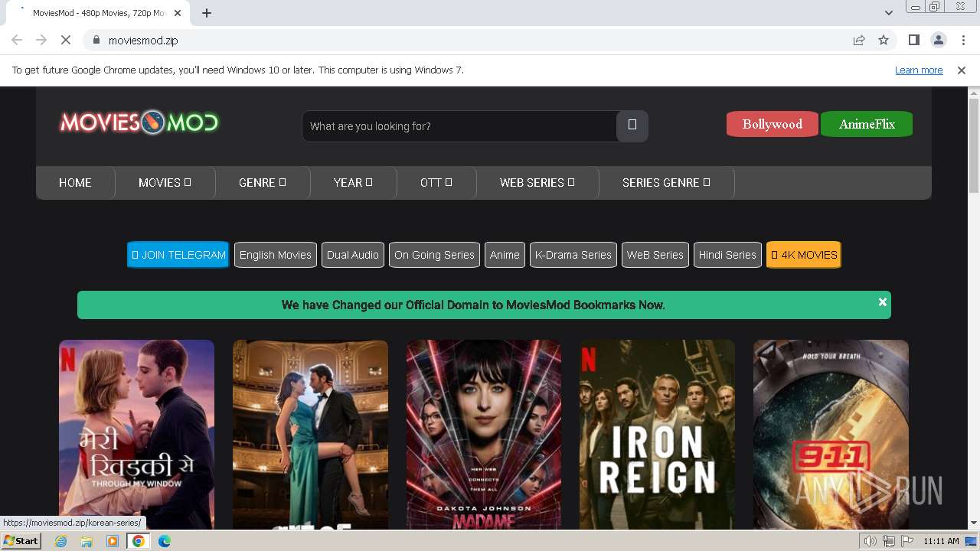This screenshot has width=980, height=551.
Task: Bookmark this tab star icon
Action: click(x=884, y=40)
